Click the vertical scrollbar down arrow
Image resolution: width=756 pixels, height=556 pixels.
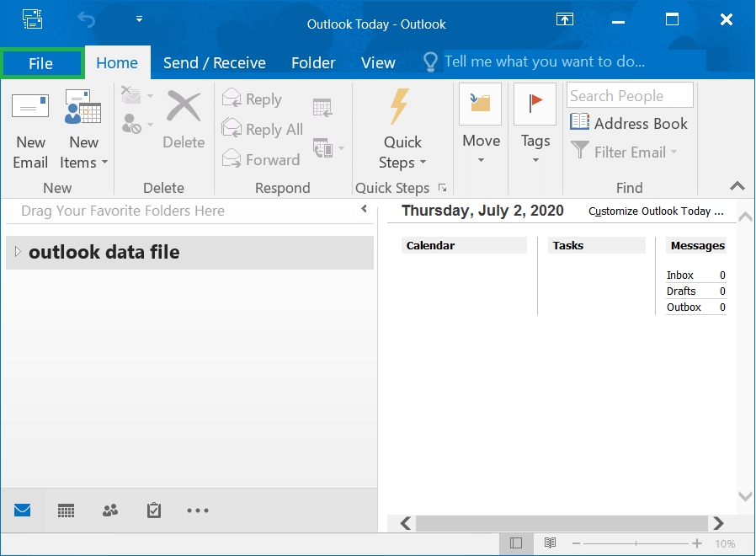click(745, 496)
